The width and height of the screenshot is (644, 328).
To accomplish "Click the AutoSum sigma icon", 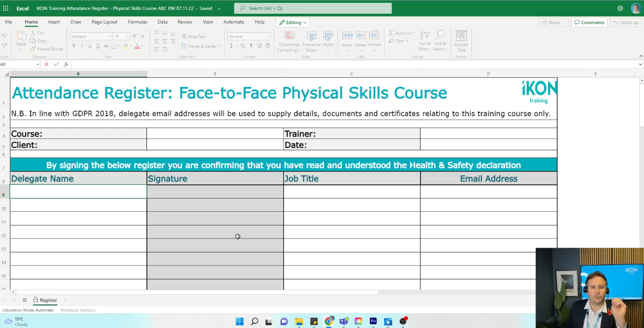I will click(391, 33).
